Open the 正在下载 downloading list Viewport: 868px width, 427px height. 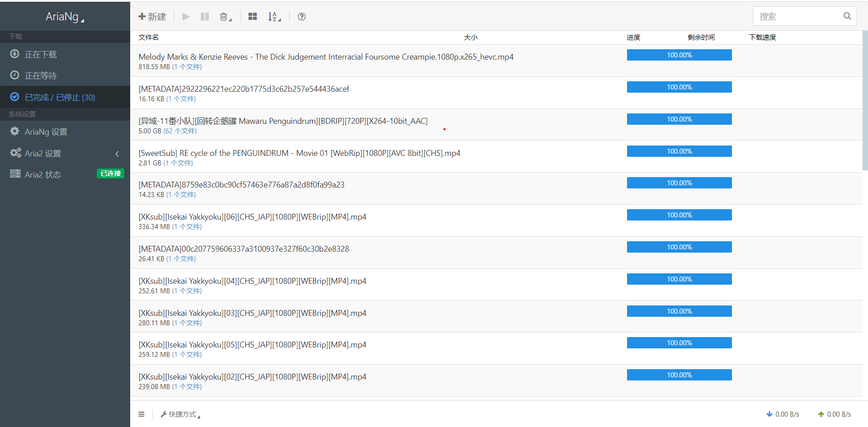[41, 54]
